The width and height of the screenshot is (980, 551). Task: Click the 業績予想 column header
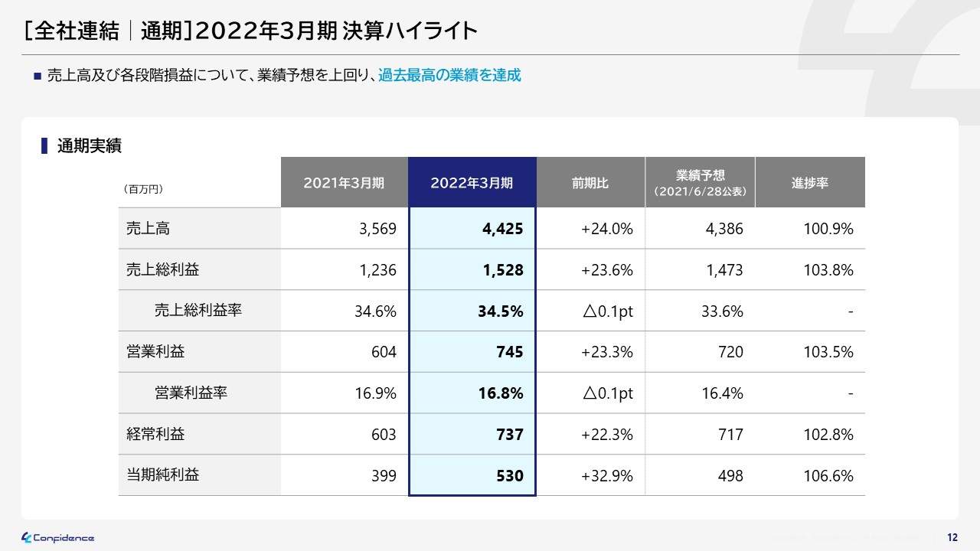700,183
